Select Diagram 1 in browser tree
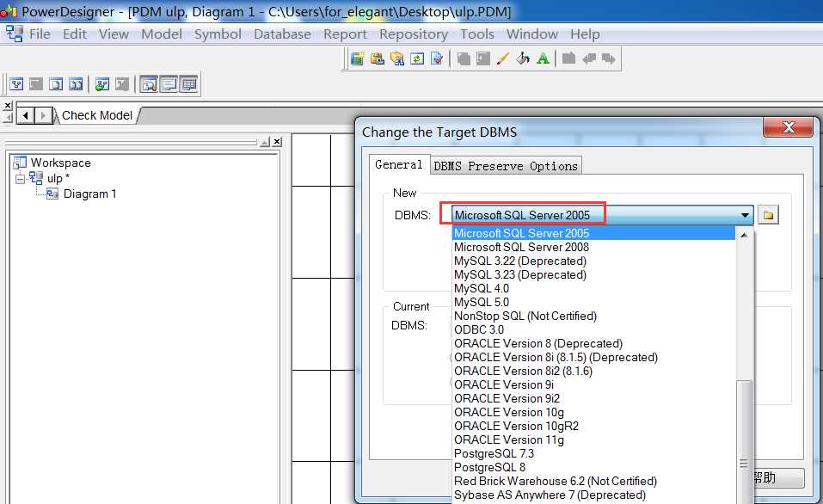Screen dimensions: 823x504 point(89,194)
